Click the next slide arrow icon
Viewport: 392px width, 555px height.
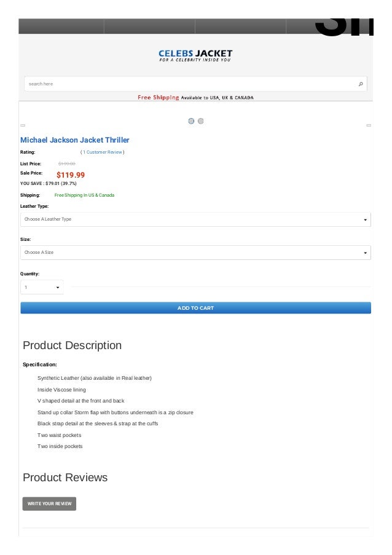(x=369, y=125)
